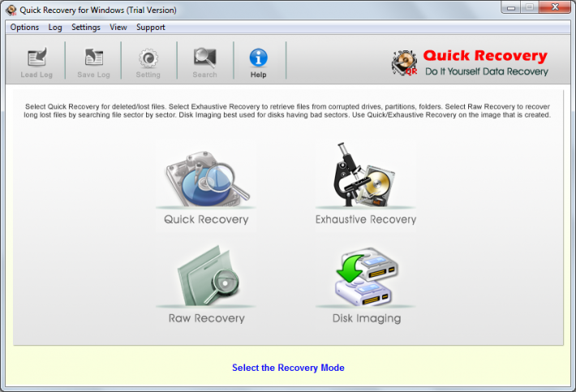Open the Settings menu

click(x=86, y=27)
